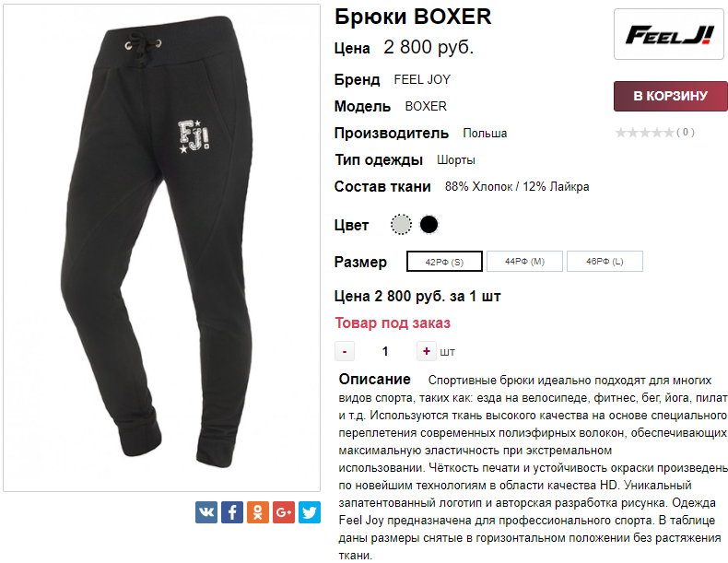This screenshot has height=563, width=728.
Task: Open the black pants product image
Action: point(161,248)
